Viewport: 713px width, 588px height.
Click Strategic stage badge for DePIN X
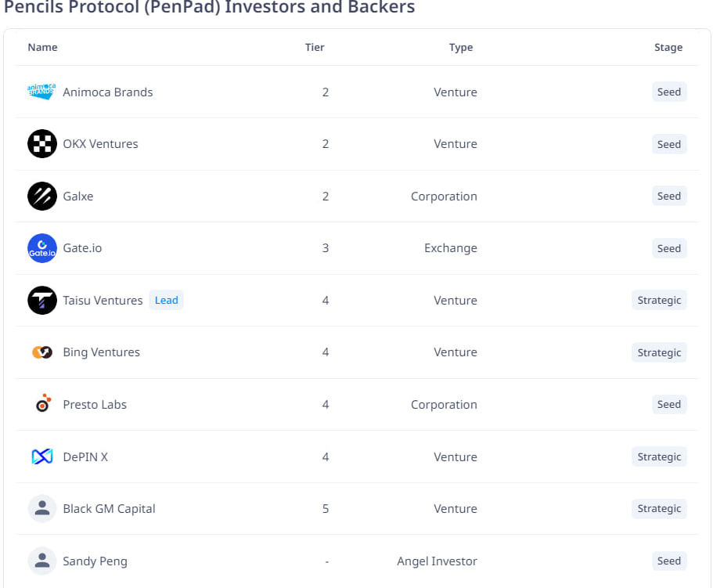point(659,456)
